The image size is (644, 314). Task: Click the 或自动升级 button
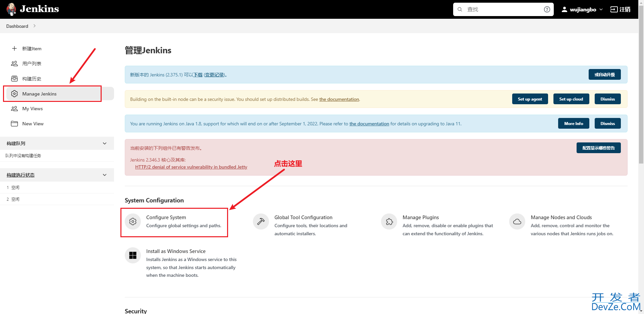pyautogui.click(x=604, y=74)
